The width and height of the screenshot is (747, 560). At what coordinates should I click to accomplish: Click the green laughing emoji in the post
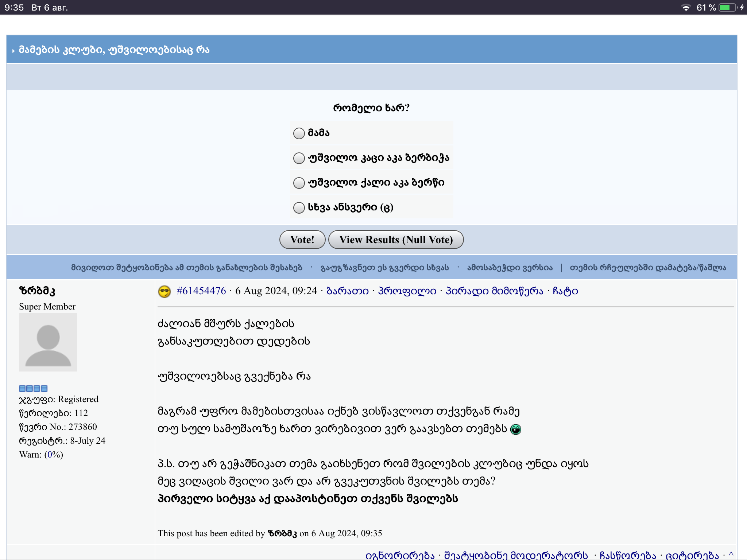point(515,429)
